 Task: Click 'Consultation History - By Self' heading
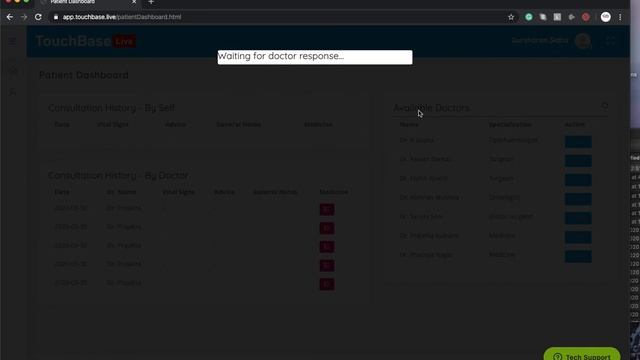coord(111,108)
